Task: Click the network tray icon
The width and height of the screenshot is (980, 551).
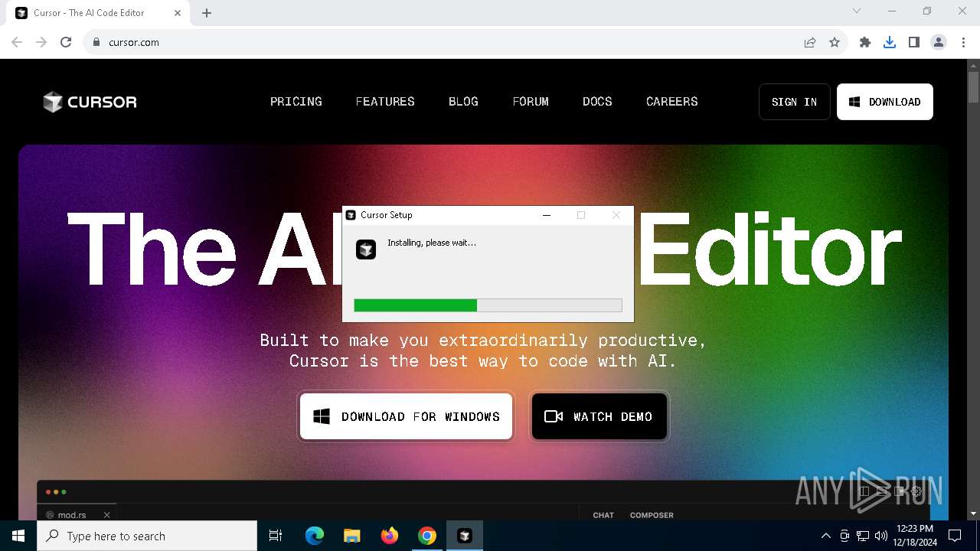Action: coord(863,536)
